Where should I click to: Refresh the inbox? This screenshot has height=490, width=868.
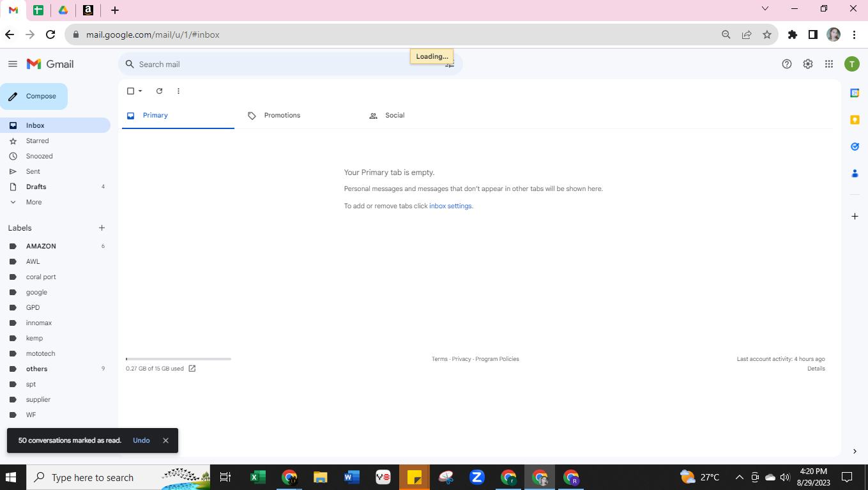[x=160, y=91]
